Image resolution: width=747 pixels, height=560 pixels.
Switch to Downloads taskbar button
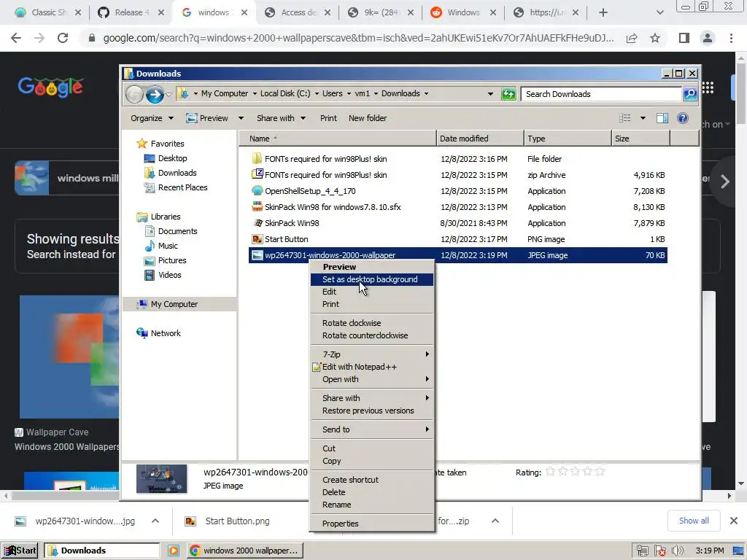102,551
